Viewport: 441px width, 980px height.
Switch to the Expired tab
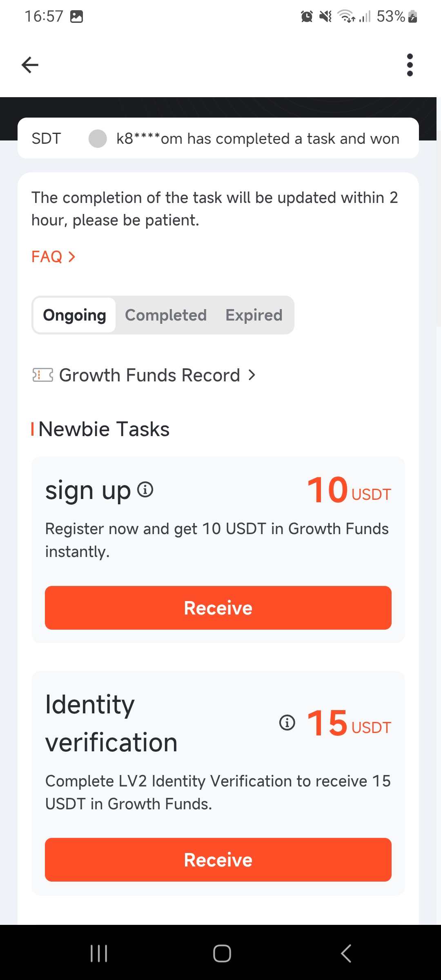[254, 315]
